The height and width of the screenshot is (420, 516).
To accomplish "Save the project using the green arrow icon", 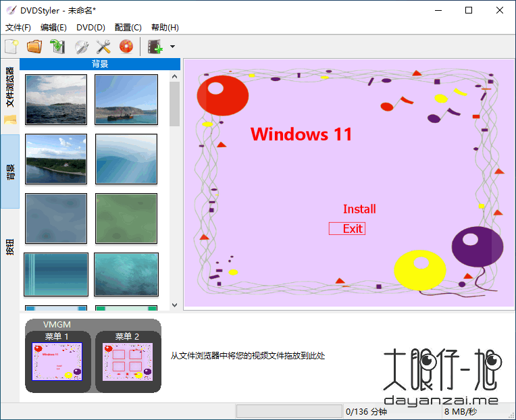I will point(57,47).
